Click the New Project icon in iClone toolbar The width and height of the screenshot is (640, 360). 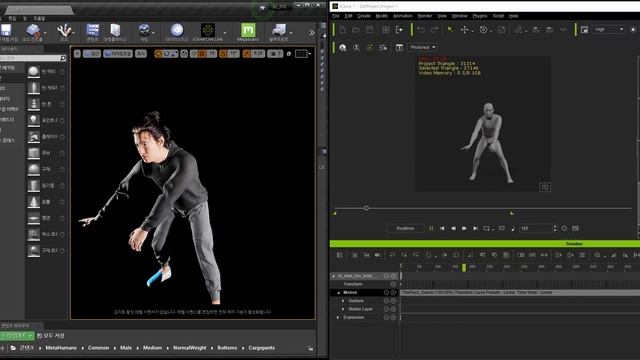click(x=342, y=29)
